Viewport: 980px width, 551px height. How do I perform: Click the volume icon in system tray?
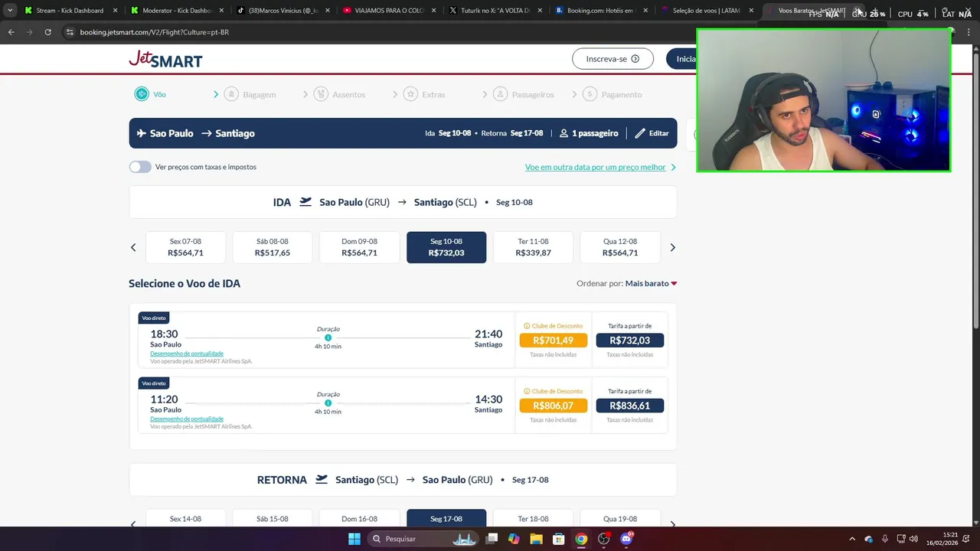[x=913, y=539]
